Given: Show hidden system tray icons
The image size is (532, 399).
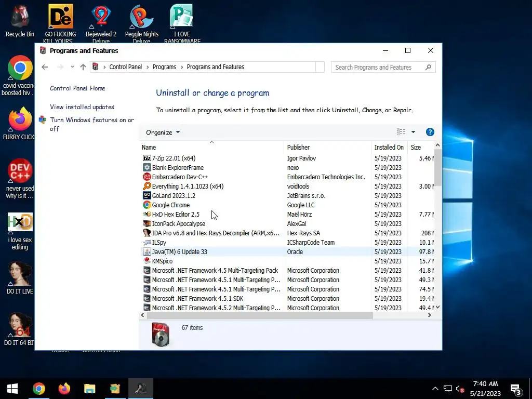Looking at the screenshot, I should coord(435,389).
